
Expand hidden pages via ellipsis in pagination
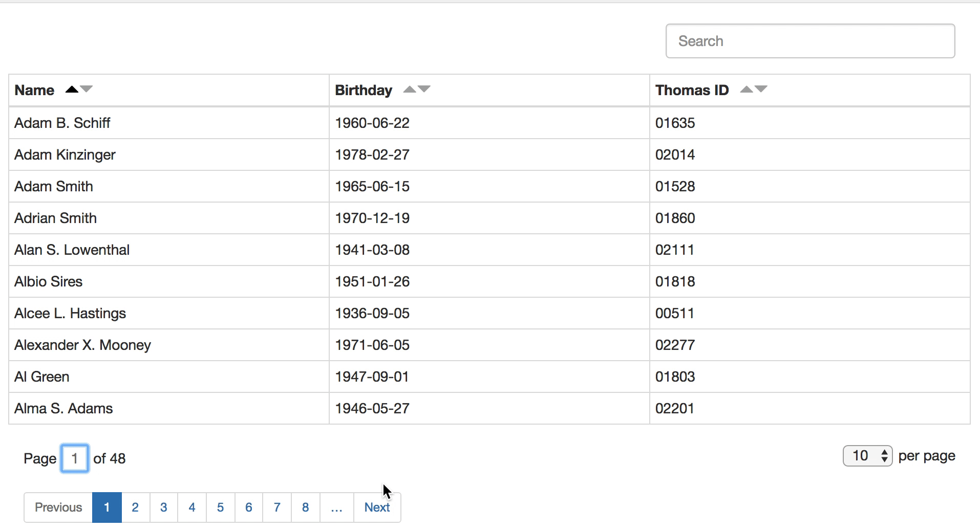click(x=336, y=507)
